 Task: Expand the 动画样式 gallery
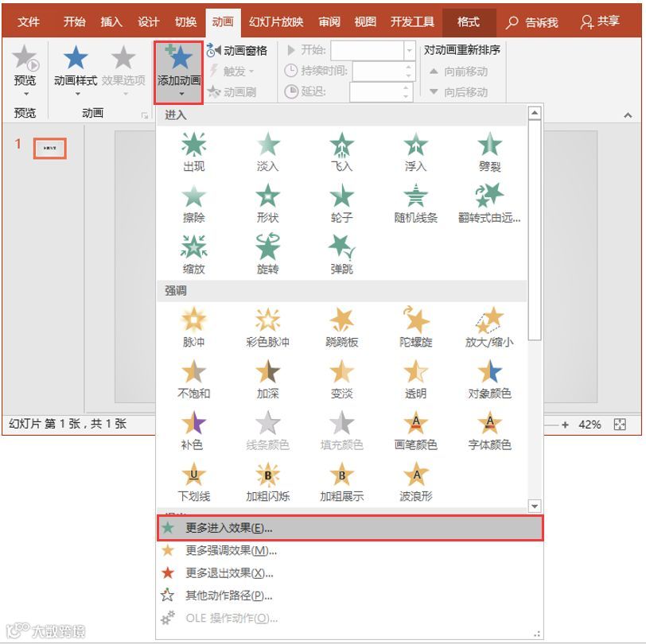(x=76, y=70)
